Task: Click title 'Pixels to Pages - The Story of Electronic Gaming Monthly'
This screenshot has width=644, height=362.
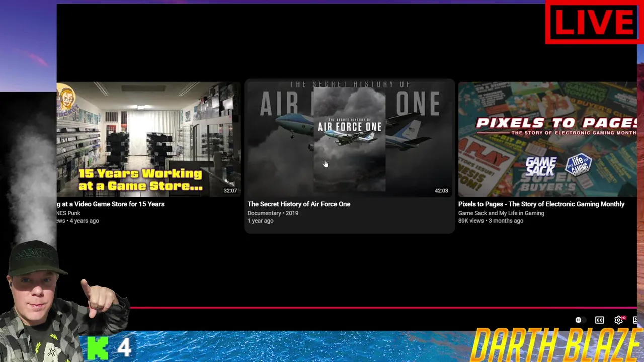Action: click(x=541, y=204)
